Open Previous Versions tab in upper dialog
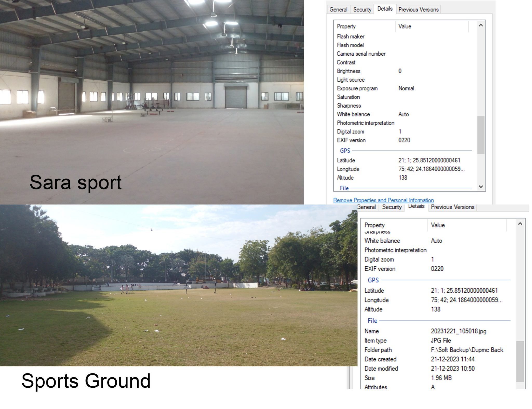The image size is (532, 409). [x=418, y=10]
